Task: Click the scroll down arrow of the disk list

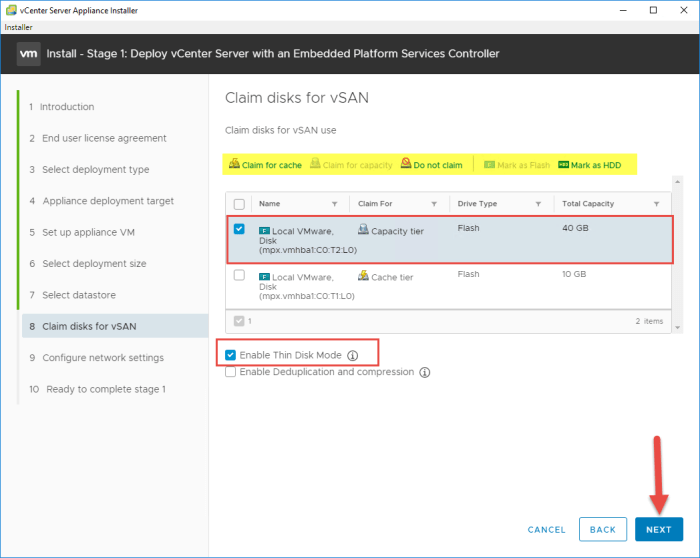Action: 678,328
